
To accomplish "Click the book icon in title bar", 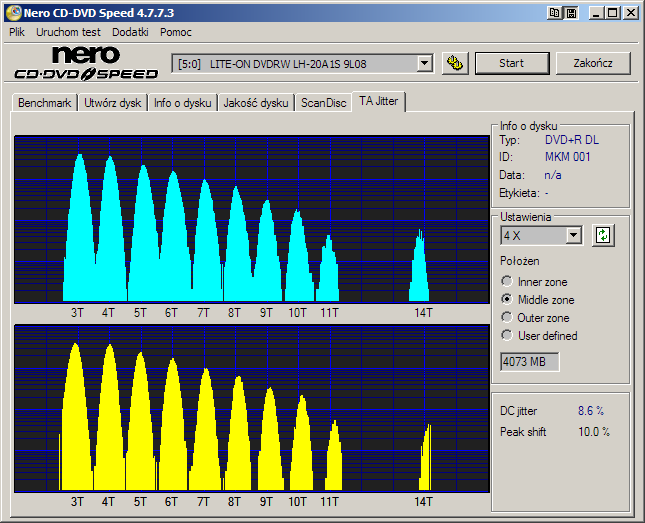I will click(x=555, y=13).
